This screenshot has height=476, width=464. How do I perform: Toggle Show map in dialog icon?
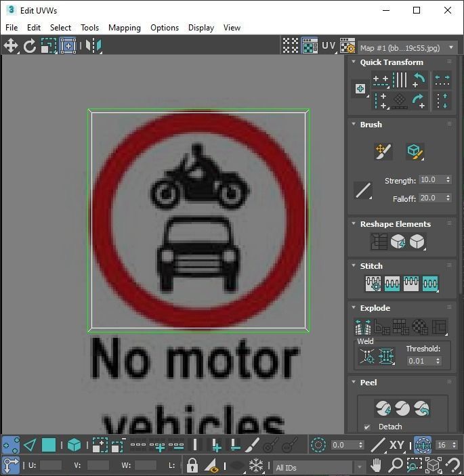pos(310,46)
